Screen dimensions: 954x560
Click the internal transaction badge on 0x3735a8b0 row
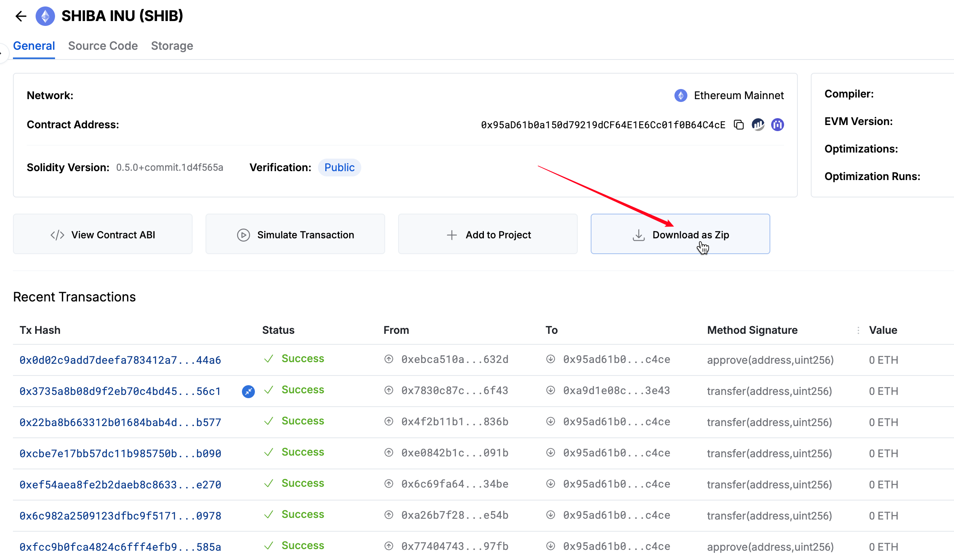(248, 391)
